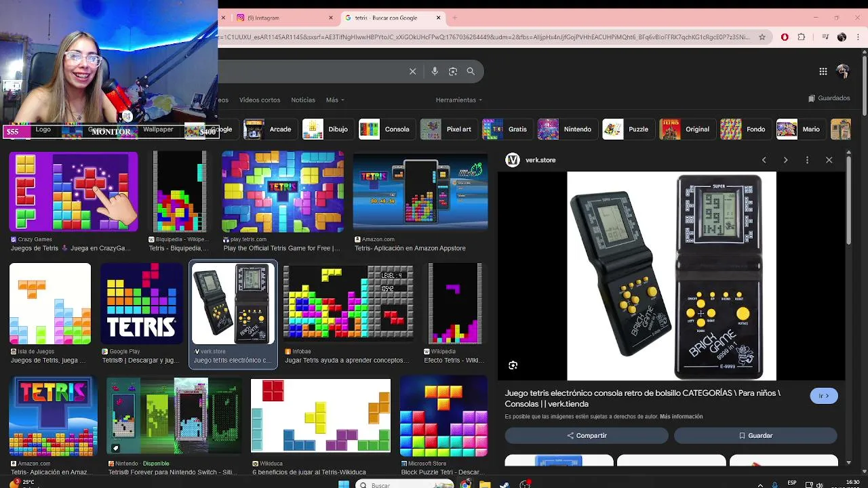Open the Google apps grid
Image resolution: width=868 pixels, height=488 pixels.
click(823, 71)
